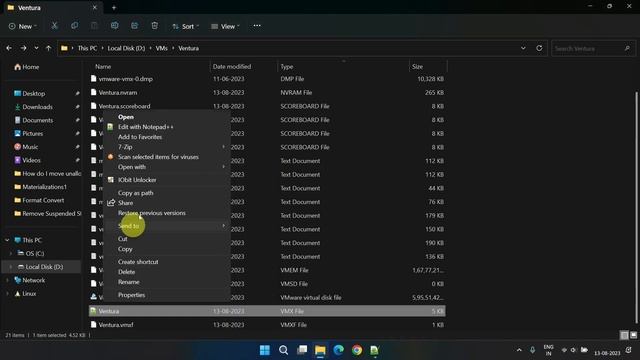The width and height of the screenshot is (640, 360).
Task: Refresh the Ventura folder view
Action: (539, 48)
